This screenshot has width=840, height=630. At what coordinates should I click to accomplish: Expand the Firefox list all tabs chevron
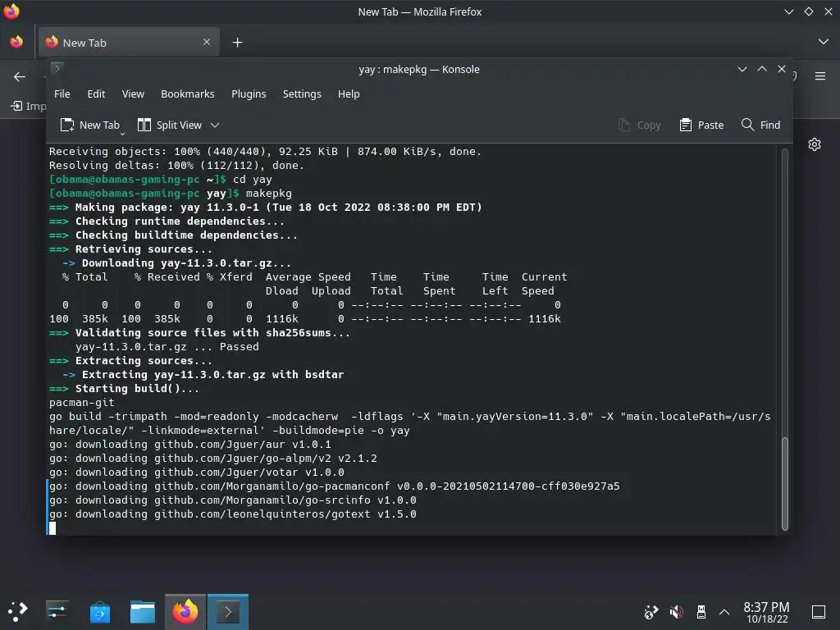(x=824, y=42)
